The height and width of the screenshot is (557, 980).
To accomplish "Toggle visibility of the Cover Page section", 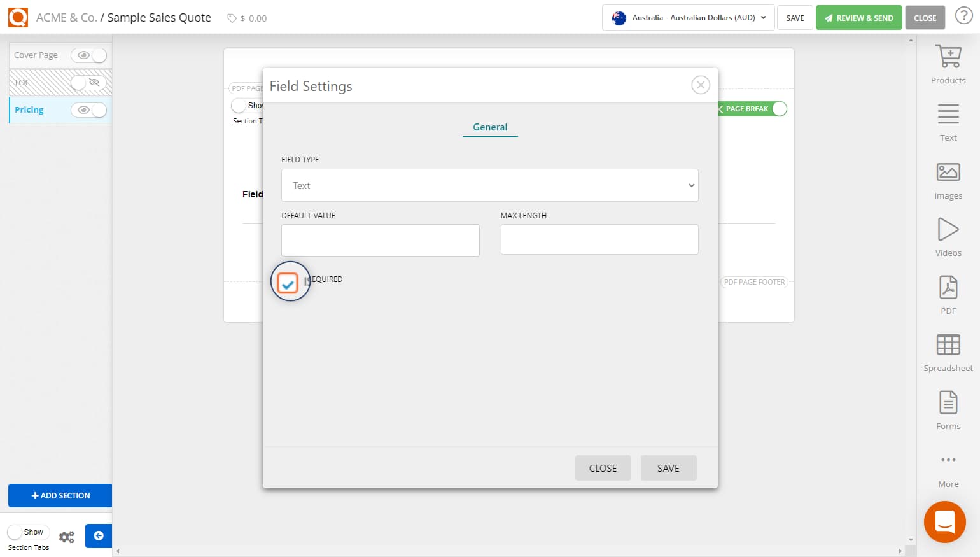I will [x=89, y=55].
